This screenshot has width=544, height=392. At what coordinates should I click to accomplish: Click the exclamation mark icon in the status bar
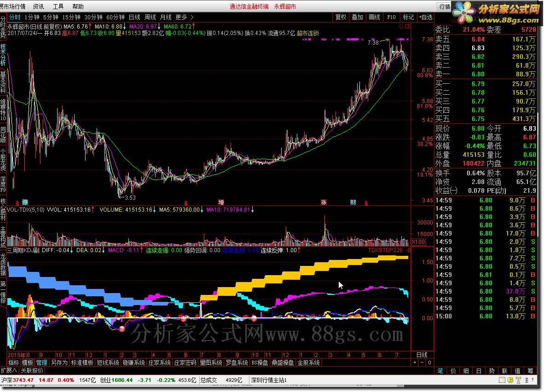coord(533,380)
